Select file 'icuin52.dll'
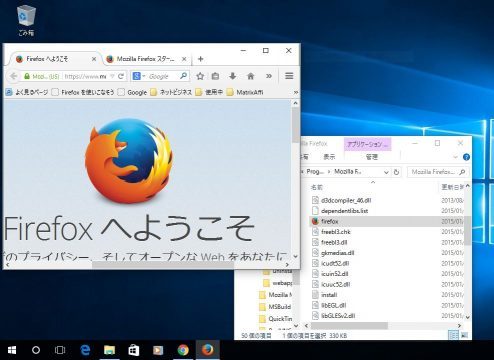The height and width of the screenshot is (360, 494). (334, 274)
